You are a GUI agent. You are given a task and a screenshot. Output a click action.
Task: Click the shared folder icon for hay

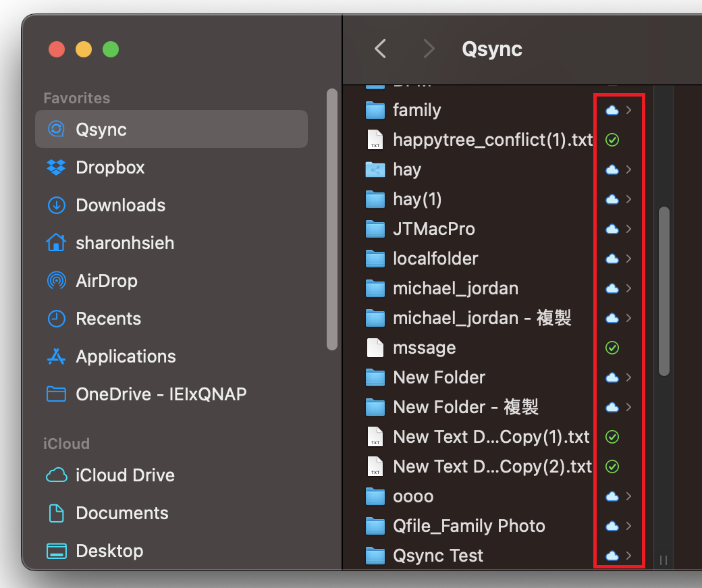point(375,169)
